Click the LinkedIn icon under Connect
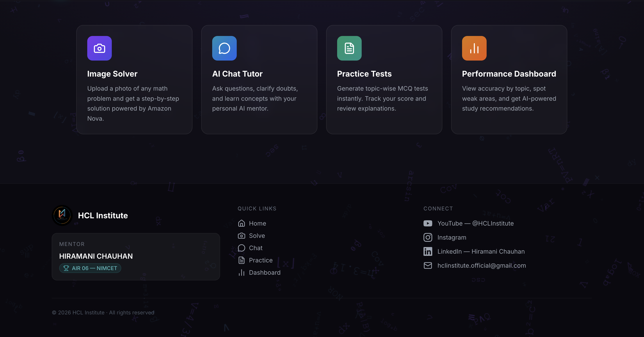The height and width of the screenshot is (337, 644). pos(427,251)
